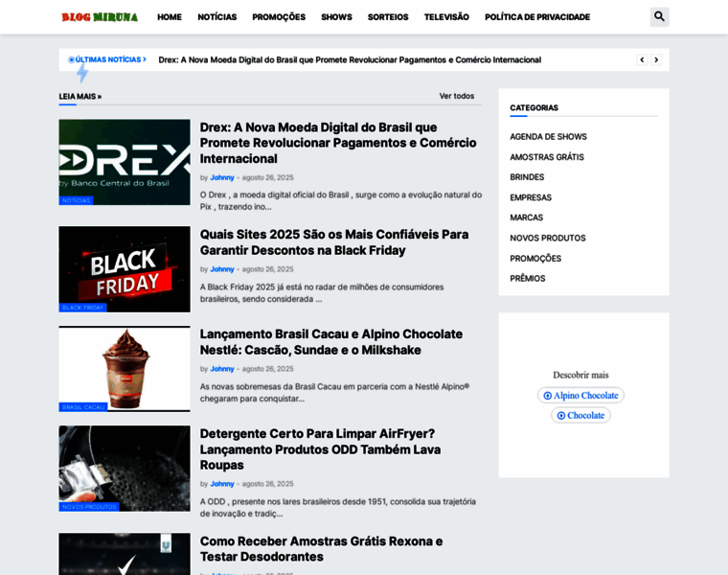Click the Blog Miruna logo
The width and height of the screenshot is (728, 575).
coord(100,17)
